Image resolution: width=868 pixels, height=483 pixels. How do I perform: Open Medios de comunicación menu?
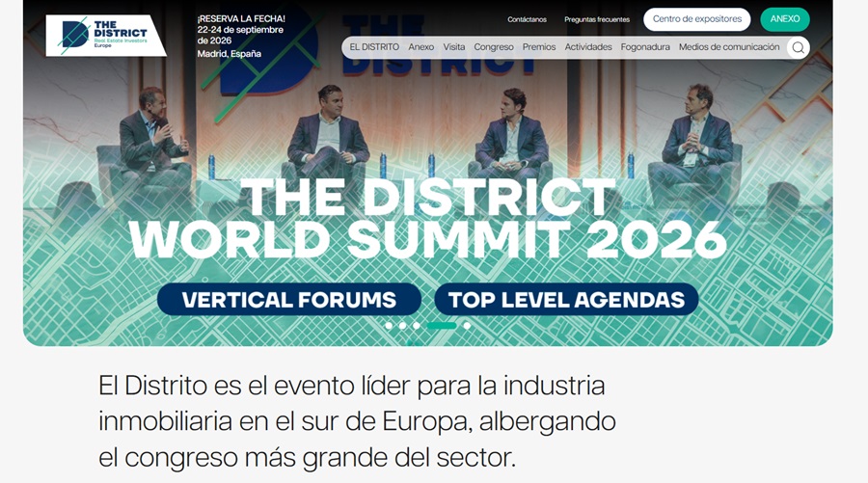click(x=729, y=47)
